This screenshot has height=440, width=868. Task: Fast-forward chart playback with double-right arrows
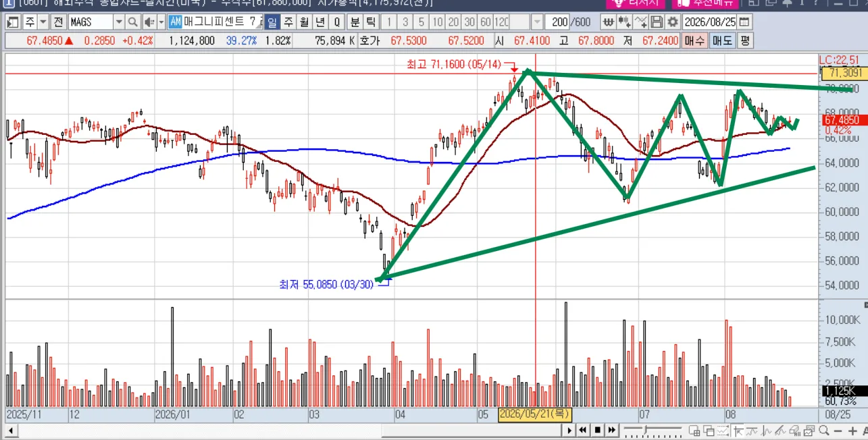(611, 430)
